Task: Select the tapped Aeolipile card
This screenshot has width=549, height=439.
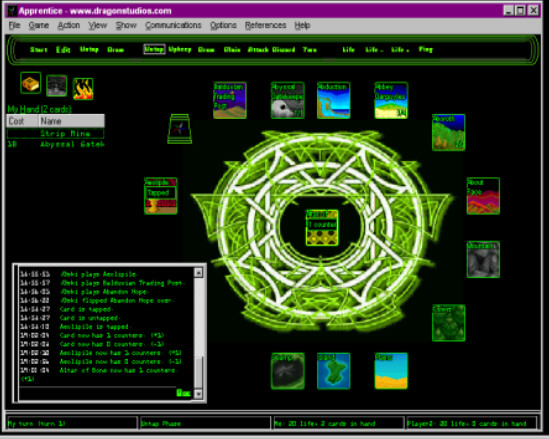Action: click(x=161, y=196)
